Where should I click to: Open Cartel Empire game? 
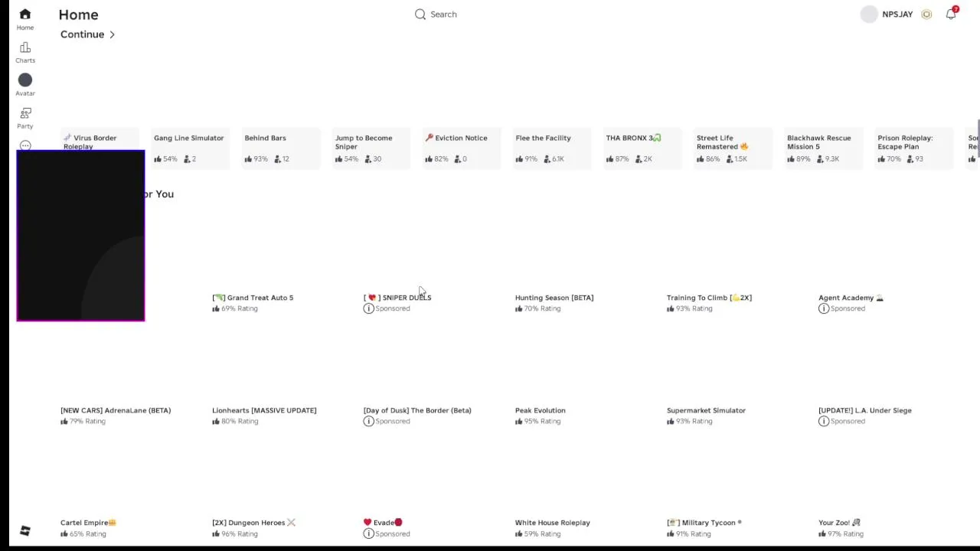88,523
